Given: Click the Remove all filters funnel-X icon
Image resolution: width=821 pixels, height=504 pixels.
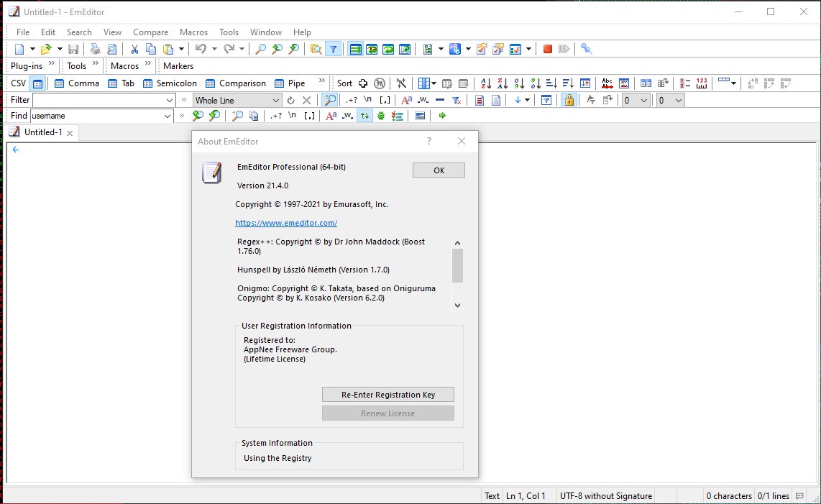Looking at the screenshot, I should tap(457, 100).
